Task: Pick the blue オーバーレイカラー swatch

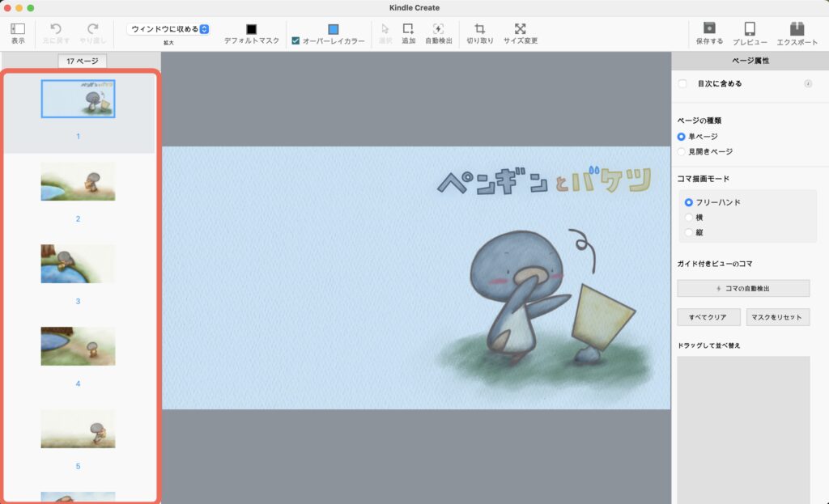Action: click(x=333, y=29)
